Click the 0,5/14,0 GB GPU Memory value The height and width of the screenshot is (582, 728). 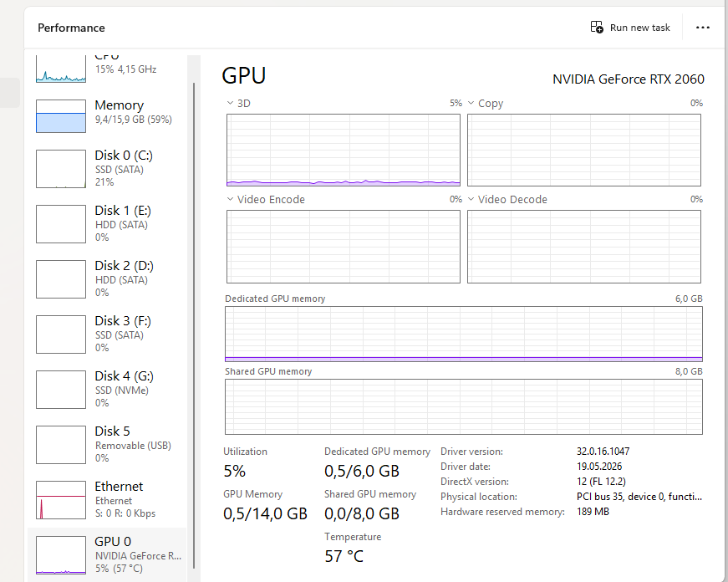[265, 513]
